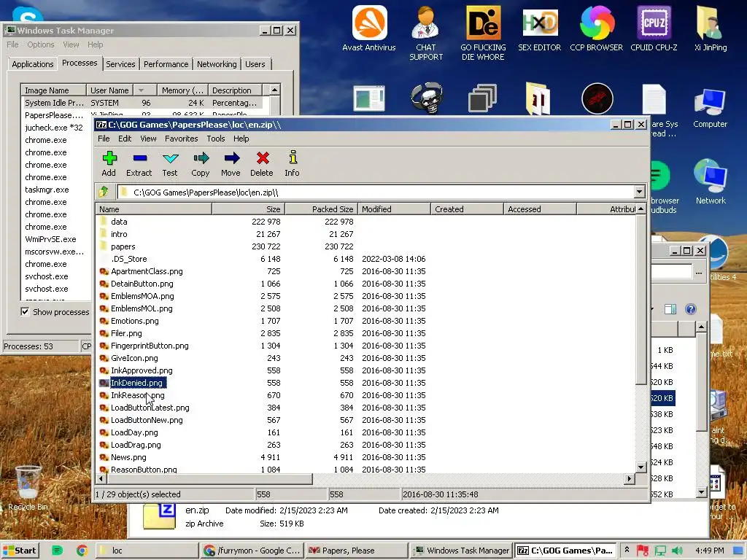
Task: Click red flag Action Center tray icon
Action: [x=643, y=551]
